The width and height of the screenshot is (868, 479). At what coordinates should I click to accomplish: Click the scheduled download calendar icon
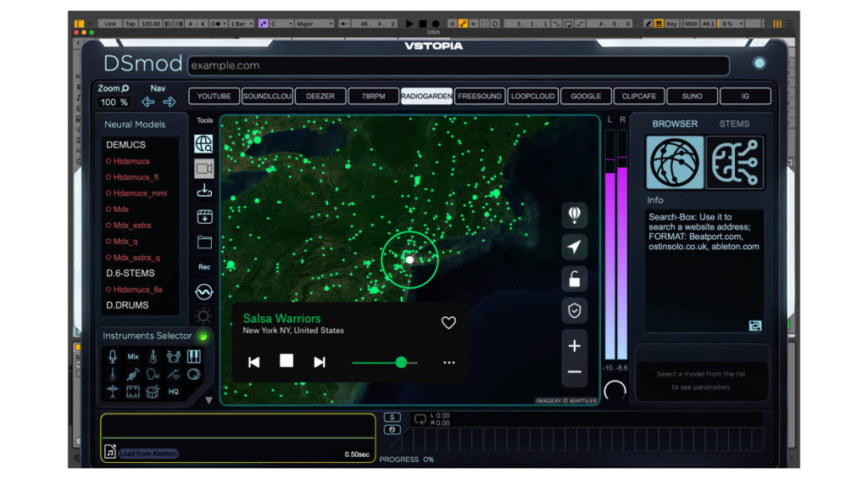click(x=204, y=216)
